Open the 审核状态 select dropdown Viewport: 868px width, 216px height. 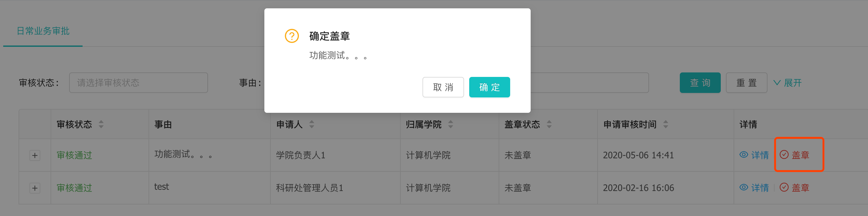click(139, 83)
